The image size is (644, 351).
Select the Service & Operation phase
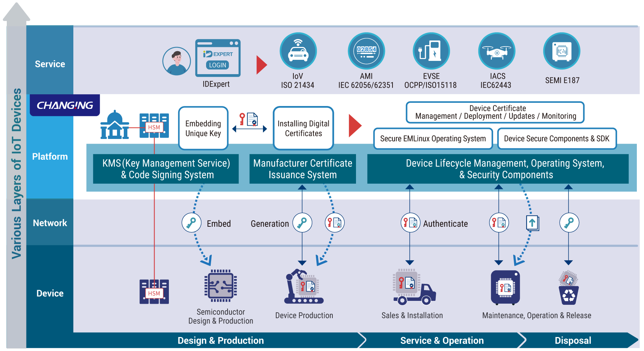tap(442, 340)
